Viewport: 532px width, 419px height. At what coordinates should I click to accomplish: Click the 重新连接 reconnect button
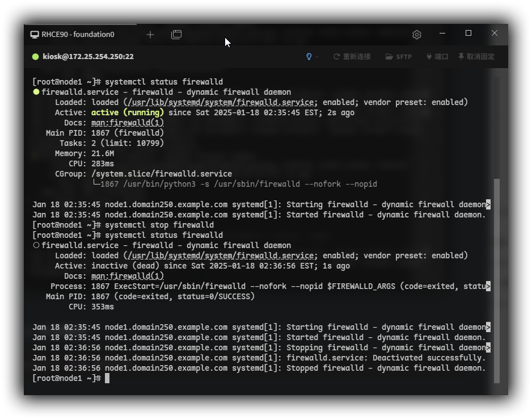coord(352,57)
